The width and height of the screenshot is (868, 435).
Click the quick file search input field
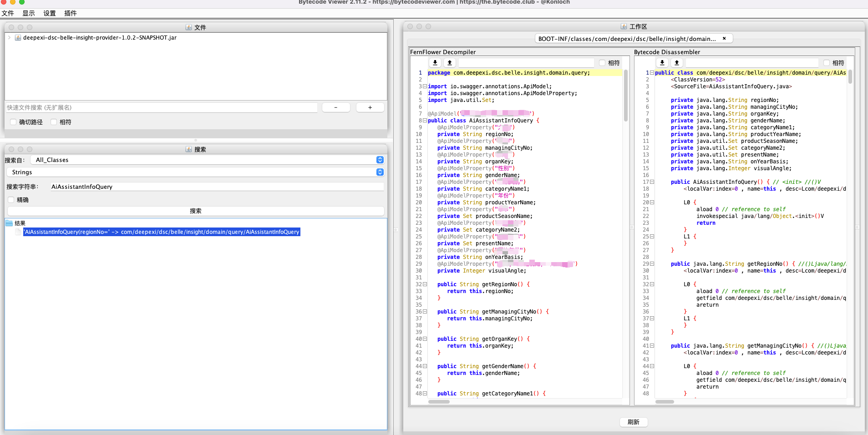click(x=162, y=108)
